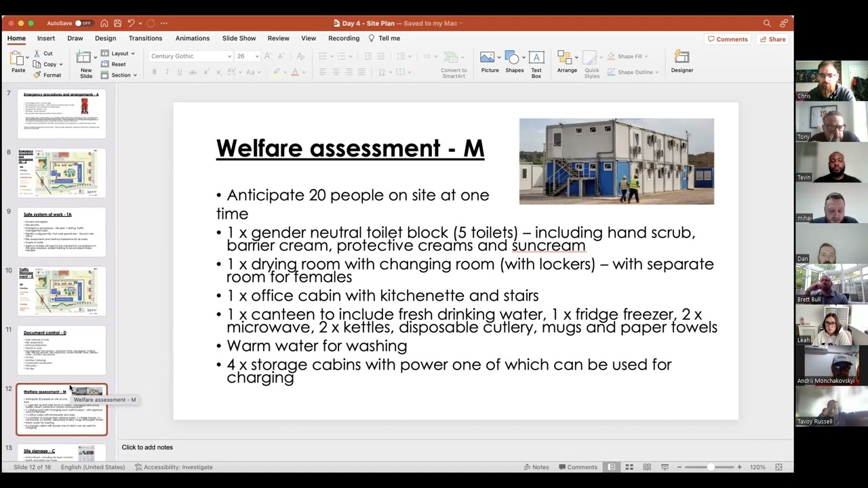This screenshot has width=868, height=488.
Task: Toggle Superscript formatting
Action: [x=208, y=72]
